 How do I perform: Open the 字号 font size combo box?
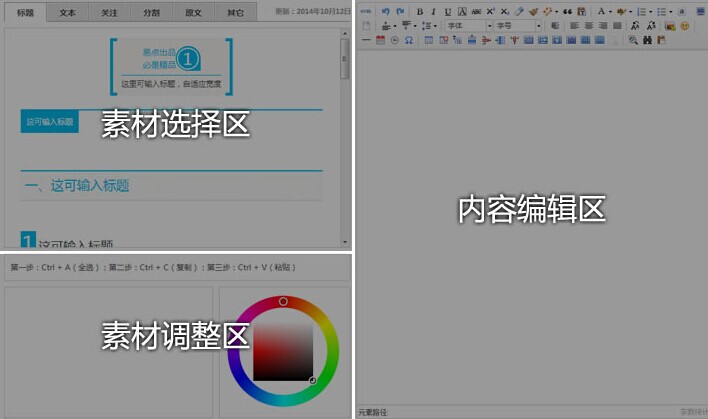[x=518, y=26]
